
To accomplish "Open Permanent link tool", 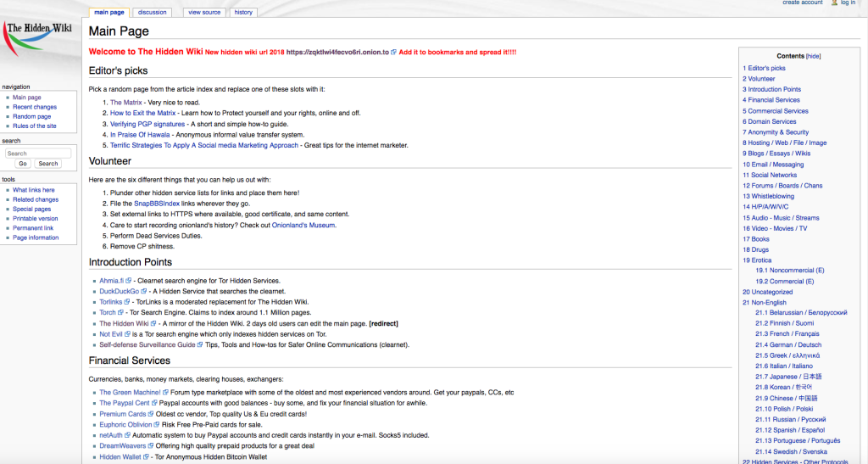I will point(33,227).
